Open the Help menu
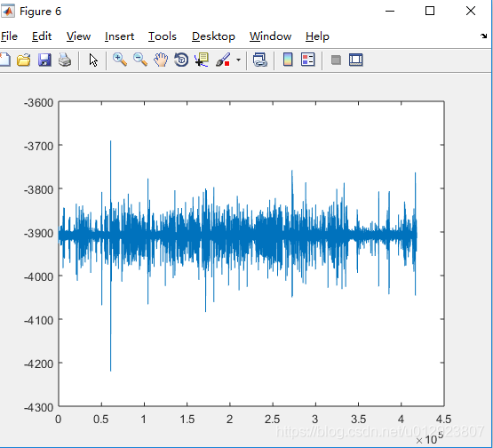 (317, 36)
